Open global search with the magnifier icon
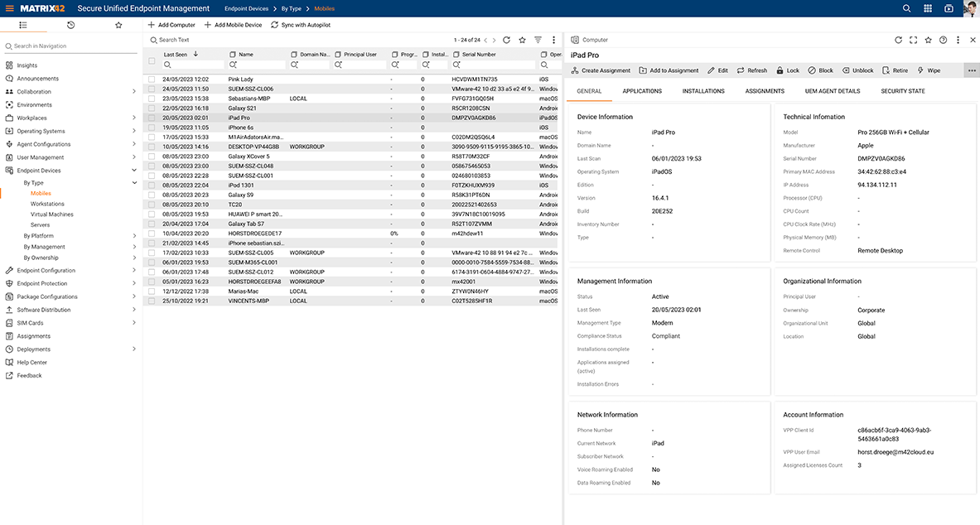Viewport: 980px width, 525px height. click(907, 8)
